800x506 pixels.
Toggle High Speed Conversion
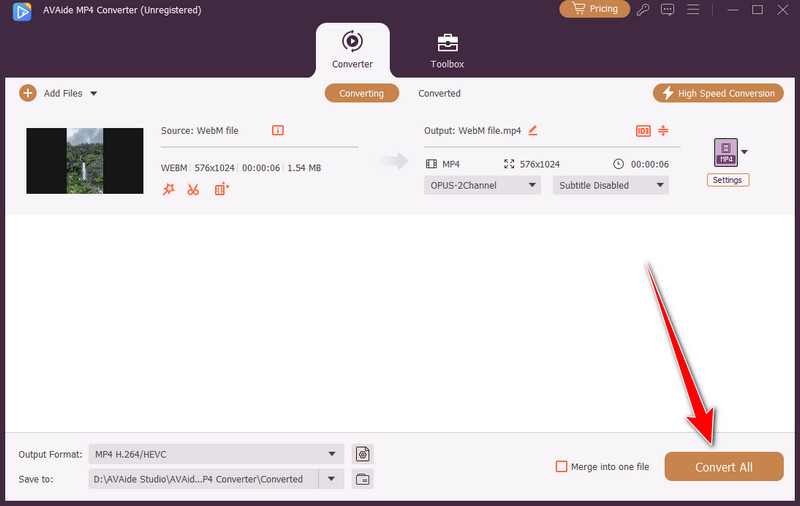point(718,93)
